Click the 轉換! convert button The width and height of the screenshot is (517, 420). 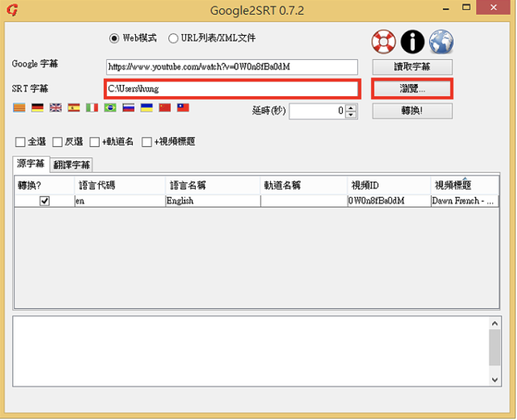coord(412,111)
